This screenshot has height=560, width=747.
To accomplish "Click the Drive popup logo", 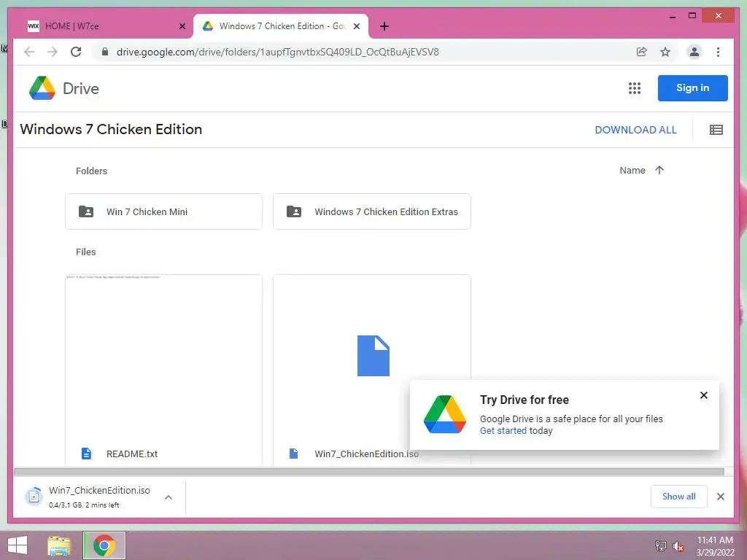I will click(444, 414).
